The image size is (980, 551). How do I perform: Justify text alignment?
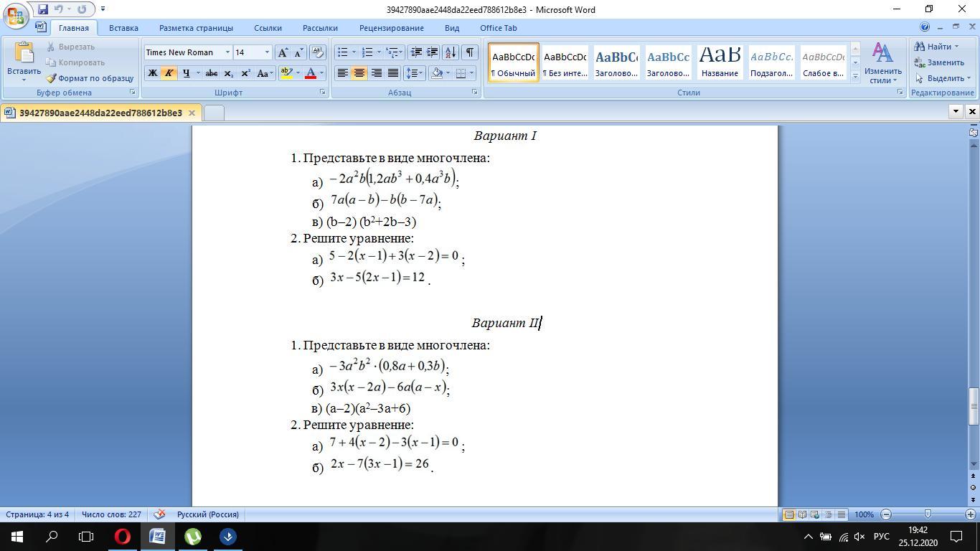click(392, 73)
